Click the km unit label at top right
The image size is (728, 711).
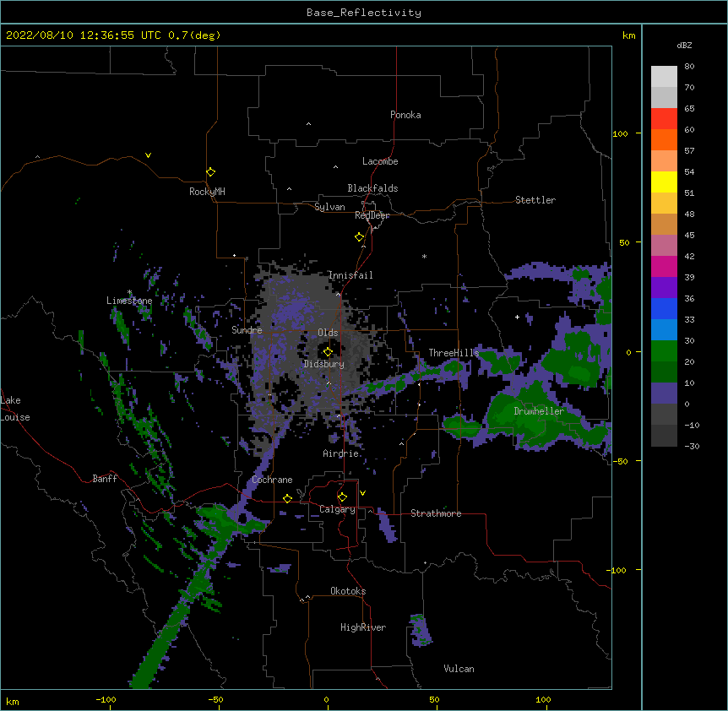628,35
